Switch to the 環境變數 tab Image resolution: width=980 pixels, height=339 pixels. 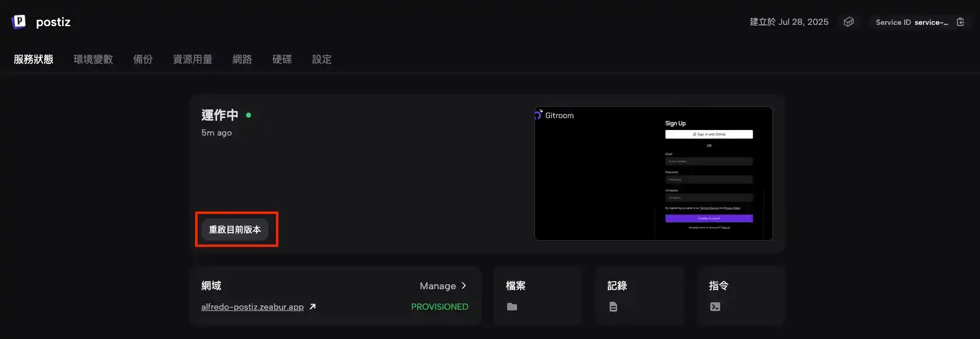pyautogui.click(x=93, y=59)
